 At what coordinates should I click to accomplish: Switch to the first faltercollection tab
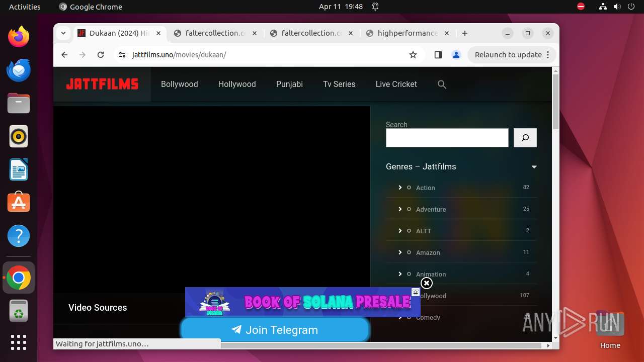[215, 33]
